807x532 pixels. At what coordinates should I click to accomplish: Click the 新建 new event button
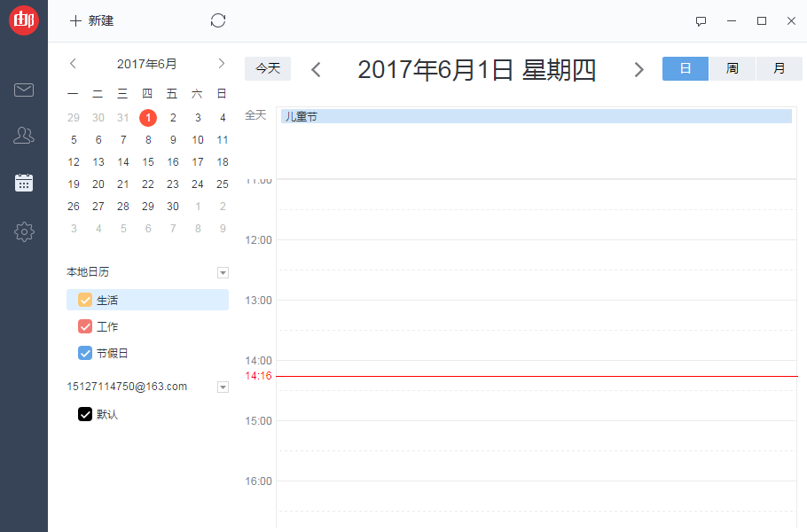click(91, 20)
